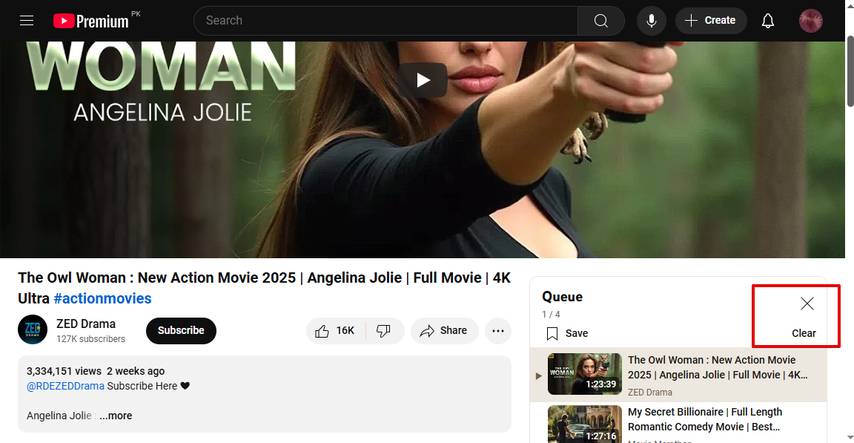Dislike the video

[x=384, y=331]
